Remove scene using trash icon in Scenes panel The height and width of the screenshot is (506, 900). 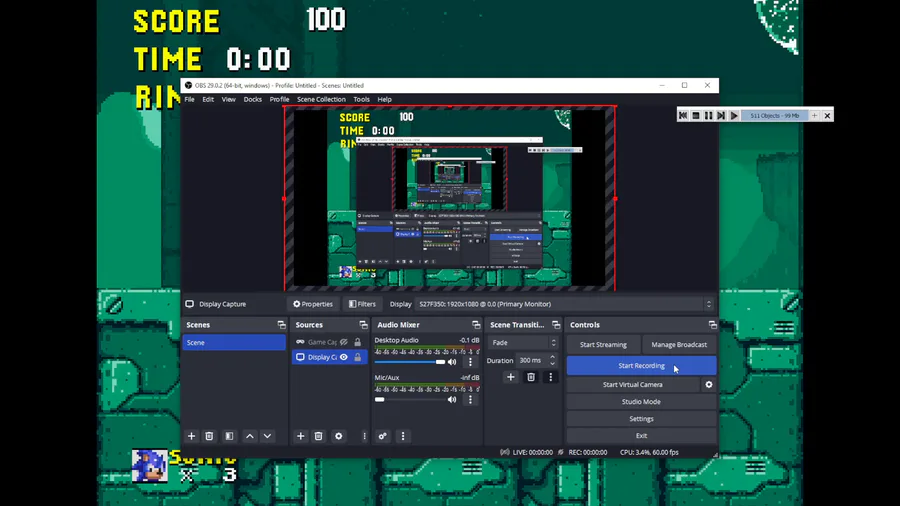tap(209, 436)
